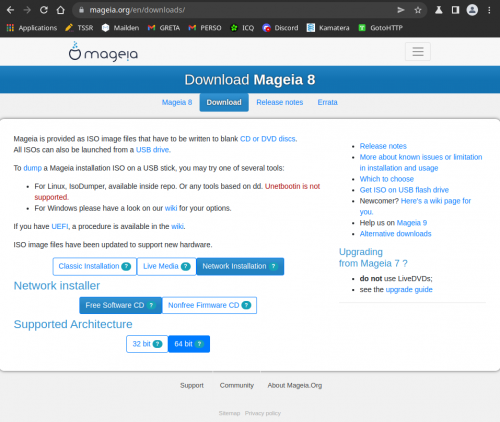Open the browser three-dot menu

(489, 10)
